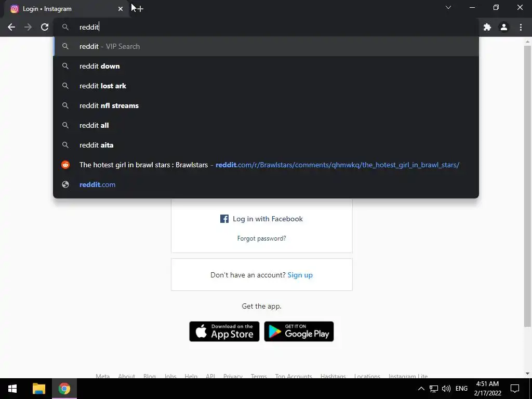Open the Windows Start menu
532x399 pixels.
(12, 389)
